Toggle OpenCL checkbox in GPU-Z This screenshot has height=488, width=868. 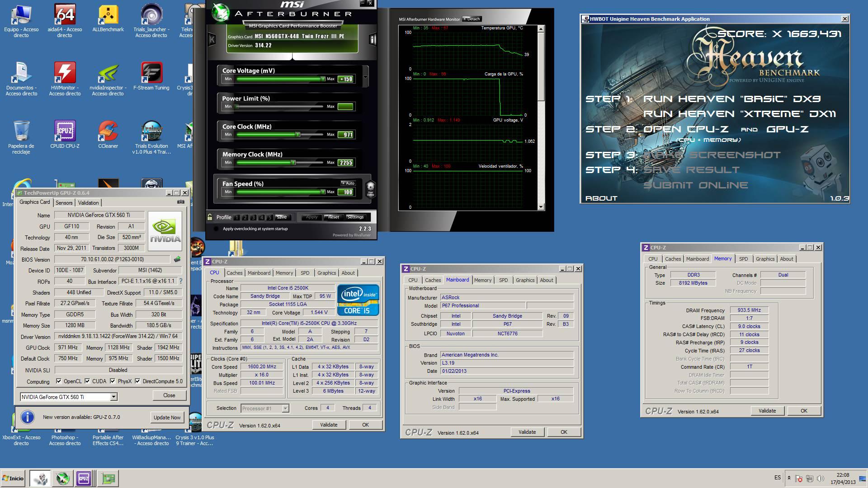[x=59, y=381]
